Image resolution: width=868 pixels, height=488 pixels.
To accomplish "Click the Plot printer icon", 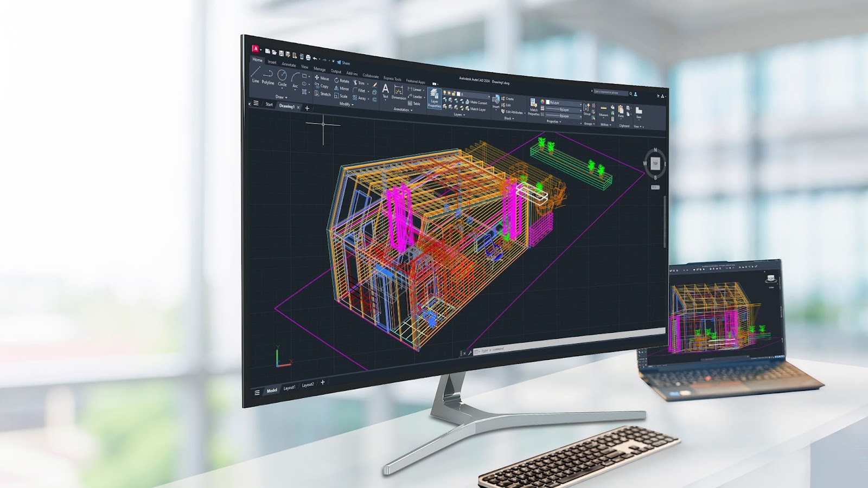I will pos(308,57).
